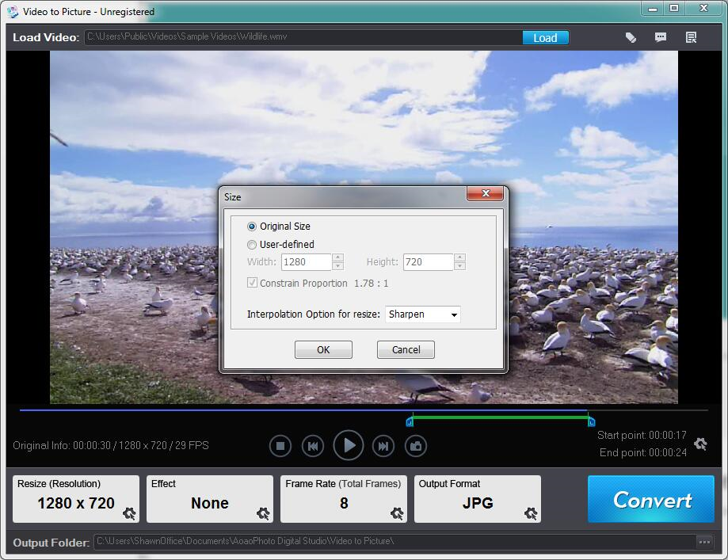Open the list icon in top toolbar
The image size is (728, 560).
691,37
